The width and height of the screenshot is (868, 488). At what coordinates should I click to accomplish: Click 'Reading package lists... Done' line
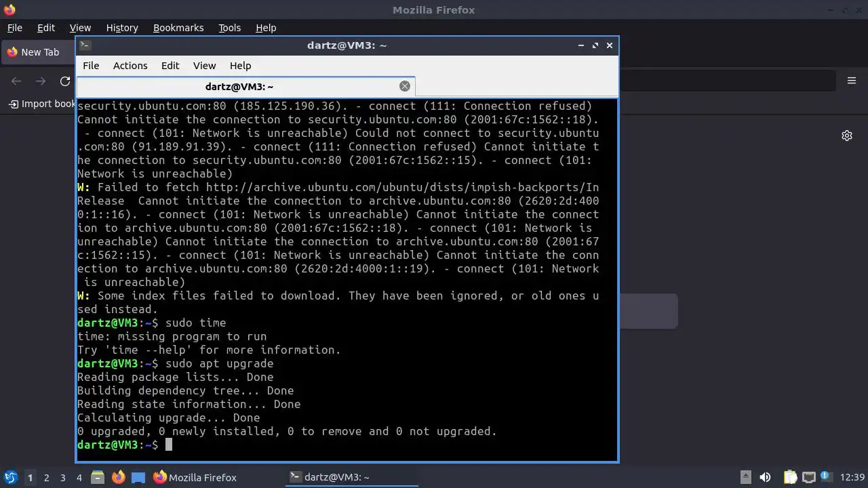coord(176,377)
